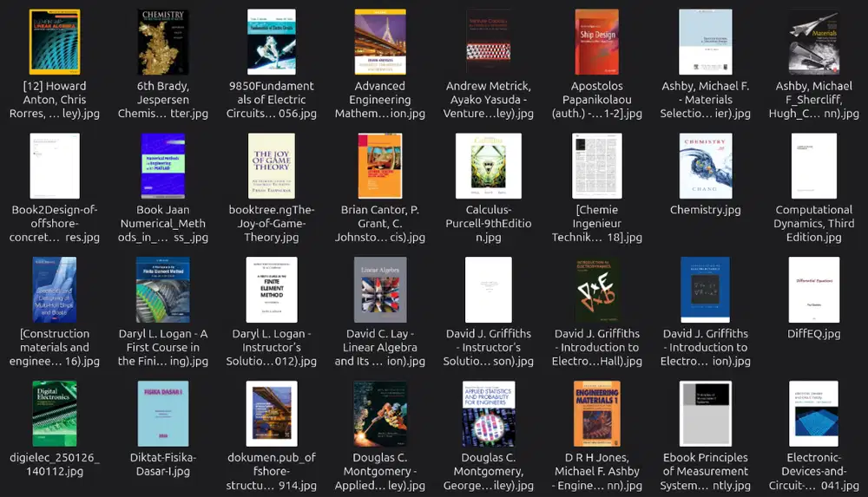Click the Computational Dynamics Third Edition thumbnail
The height and width of the screenshot is (497, 868).
coord(814,166)
